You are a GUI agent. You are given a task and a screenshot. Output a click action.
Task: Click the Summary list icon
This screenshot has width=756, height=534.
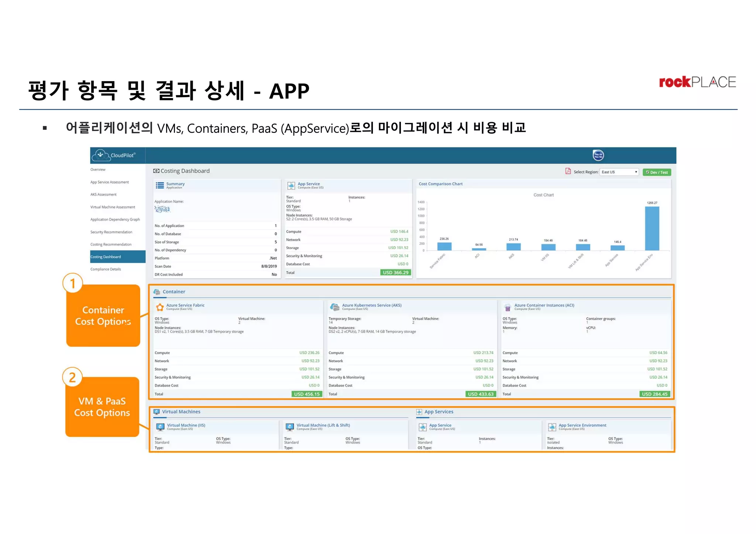[x=159, y=185]
